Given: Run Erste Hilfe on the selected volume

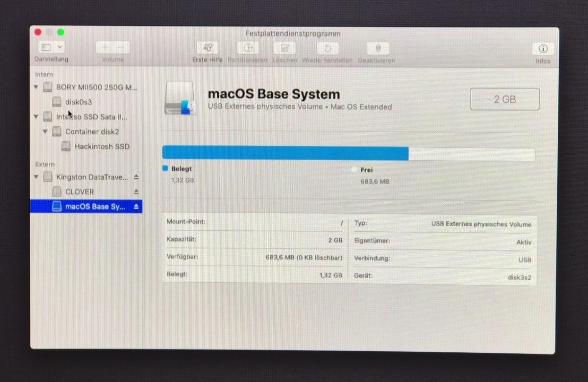Looking at the screenshot, I should 207,48.
